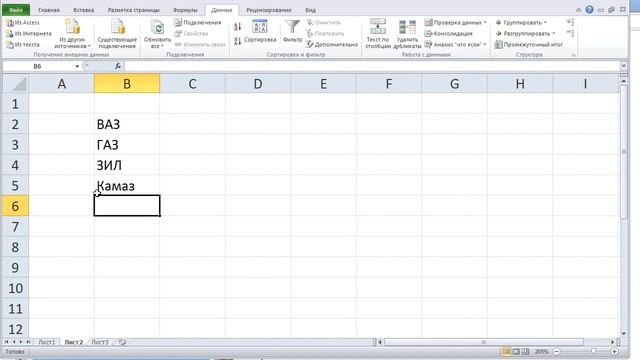Click into the formula bar
The width and height of the screenshot is (640, 360).
click(371, 66)
